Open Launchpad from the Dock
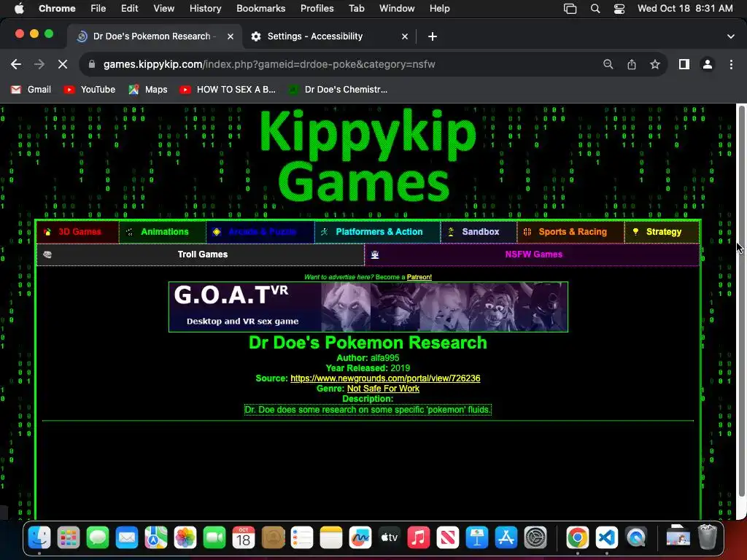The width and height of the screenshot is (747, 560). coord(69,538)
